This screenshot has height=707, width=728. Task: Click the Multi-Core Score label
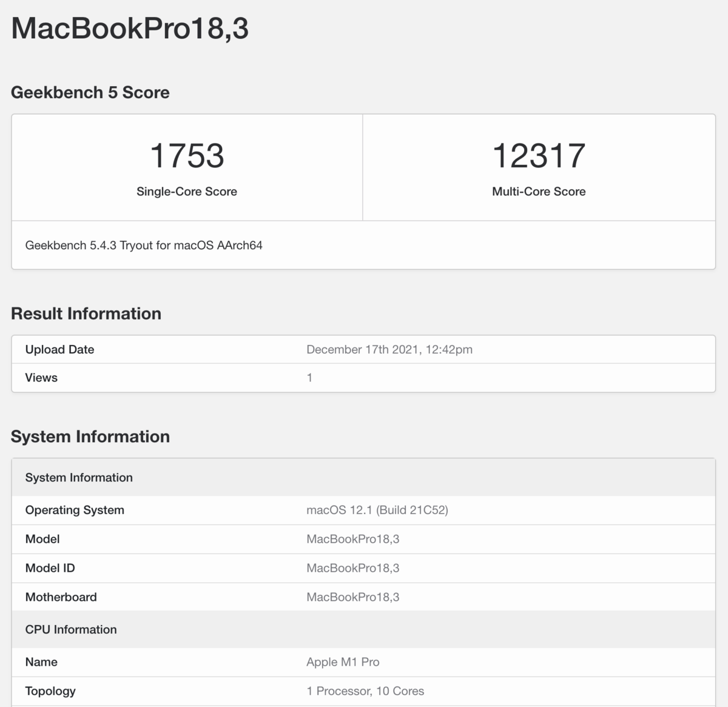(x=539, y=192)
